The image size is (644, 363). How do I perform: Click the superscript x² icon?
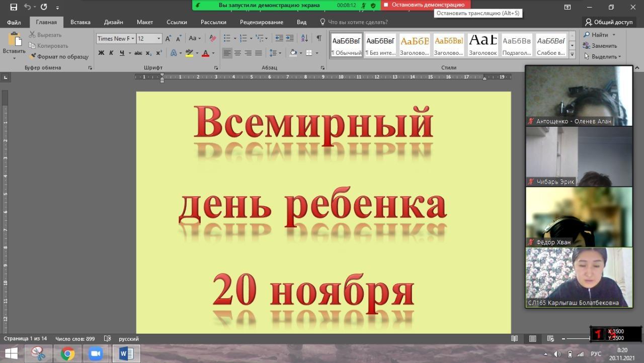click(x=159, y=53)
